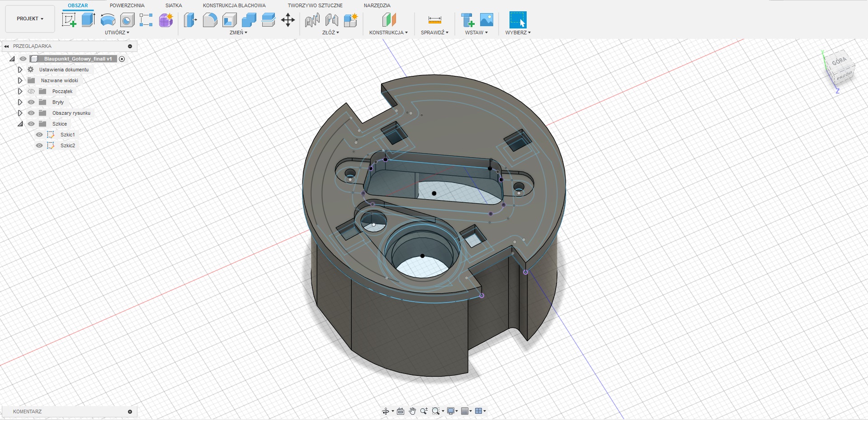This screenshot has height=435, width=868.
Task: Open the KONSTRUKCJA BLACHOWA tab
Action: pyautogui.click(x=234, y=5)
